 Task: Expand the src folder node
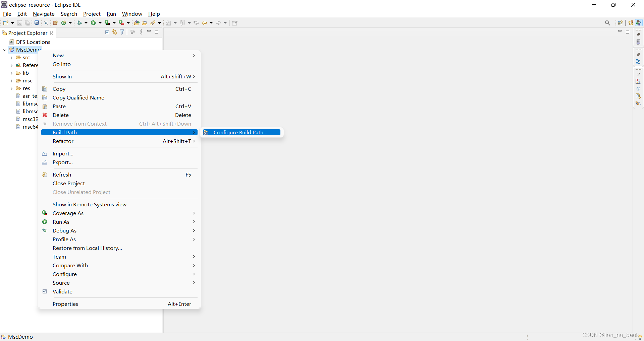pyautogui.click(x=12, y=58)
